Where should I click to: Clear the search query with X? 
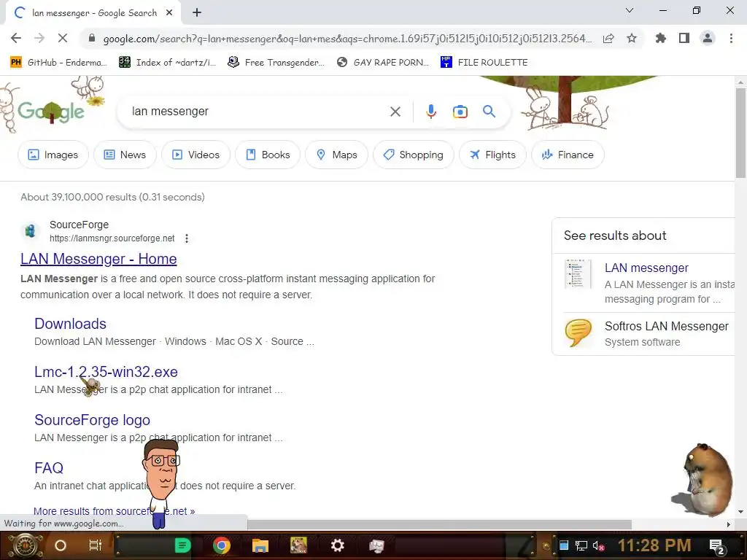coord(395,112)
